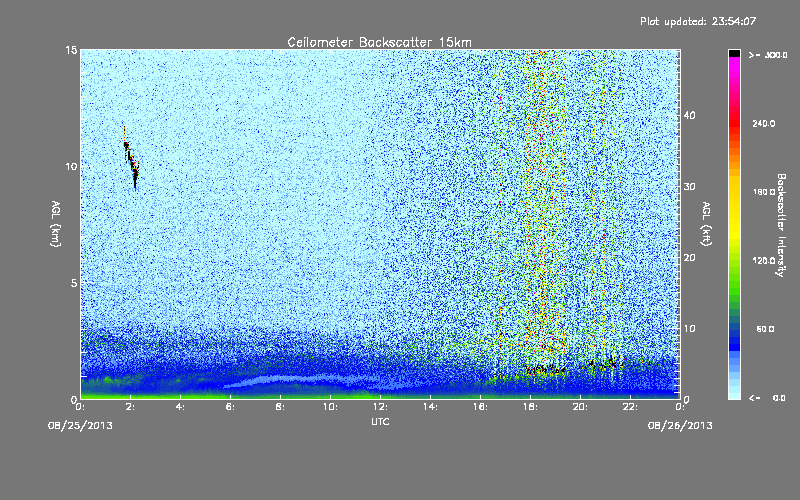The image size is (800, 500).
Task: Click the 'Backscatter Intensity' colorbar label
Action: click(x=781, y=225)
